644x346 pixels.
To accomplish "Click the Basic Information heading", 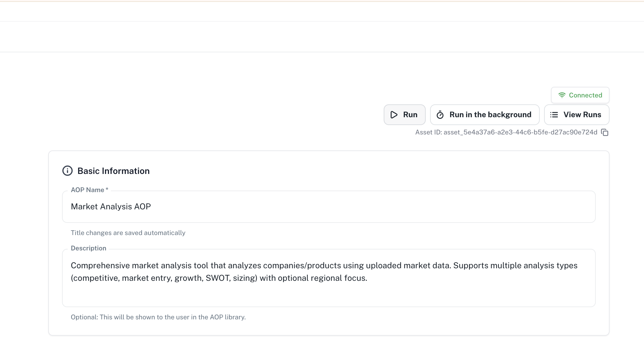I will point(113,171).
